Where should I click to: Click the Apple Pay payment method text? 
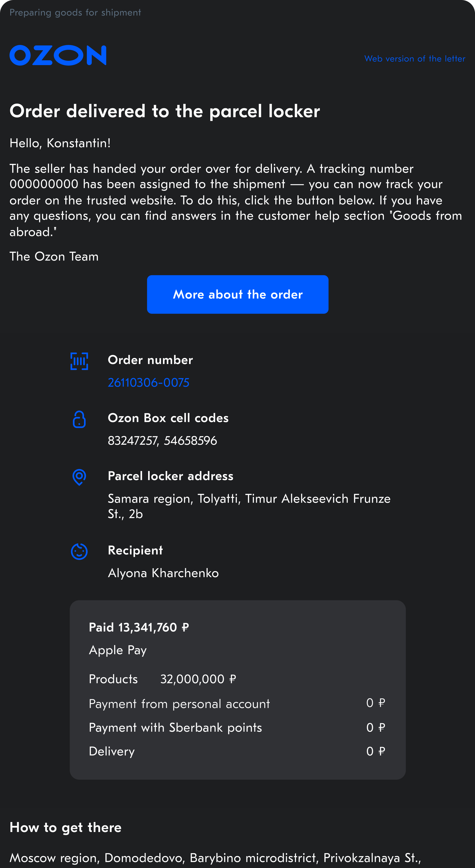pos(118,650)
